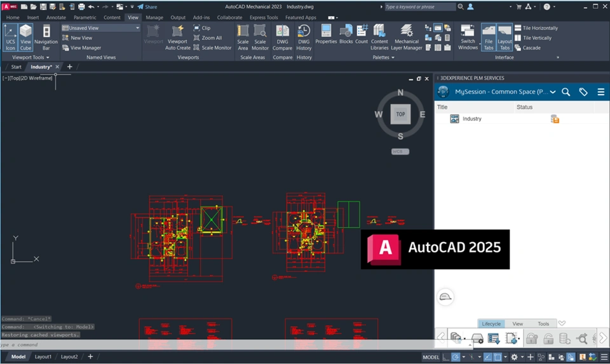Open the Blocks palette
Viewport: 610px width, 364px height.
click(x=346, y=34)
